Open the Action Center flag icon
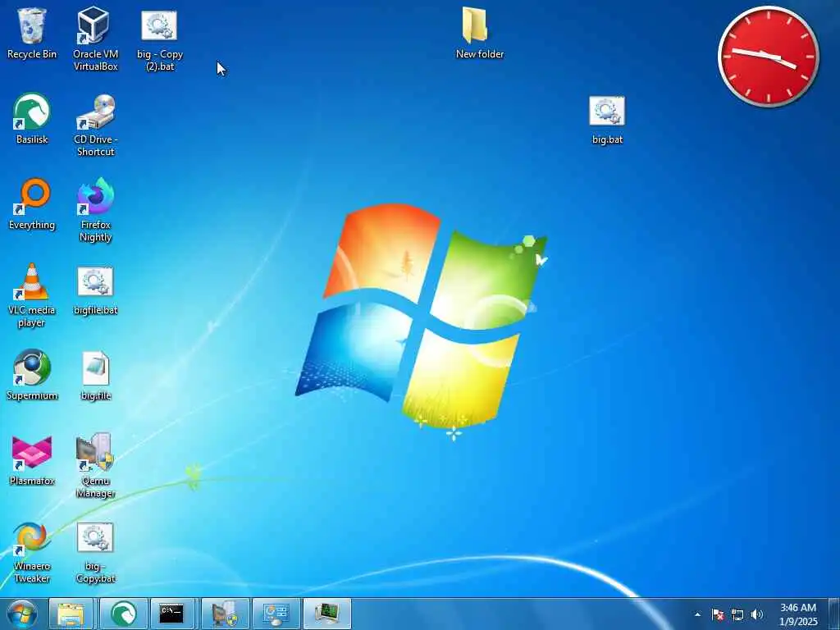The image size is (840, 630). coord(717,614)
